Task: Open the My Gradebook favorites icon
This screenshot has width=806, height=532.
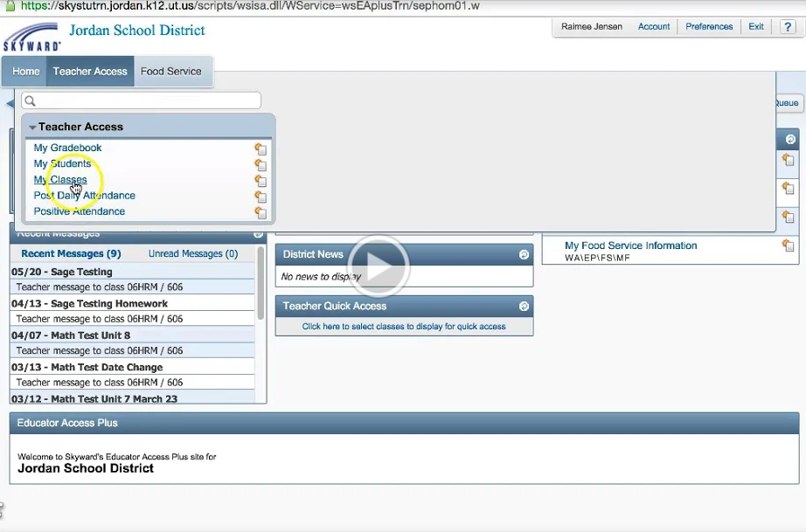Action: tap(261, 148)
